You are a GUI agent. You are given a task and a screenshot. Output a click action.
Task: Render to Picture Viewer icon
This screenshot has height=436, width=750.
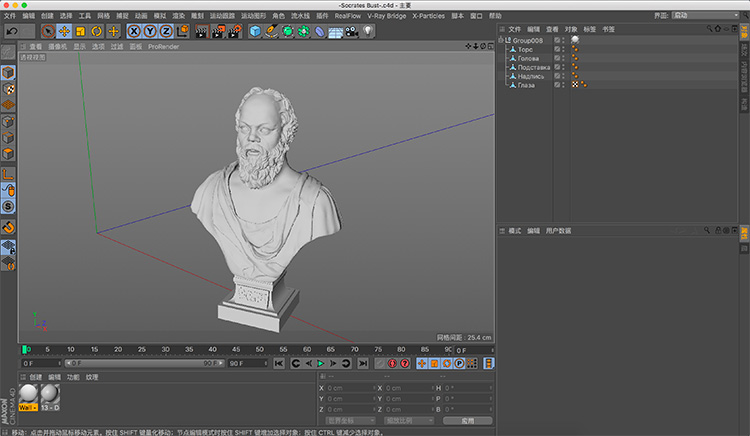coord(218,32)
